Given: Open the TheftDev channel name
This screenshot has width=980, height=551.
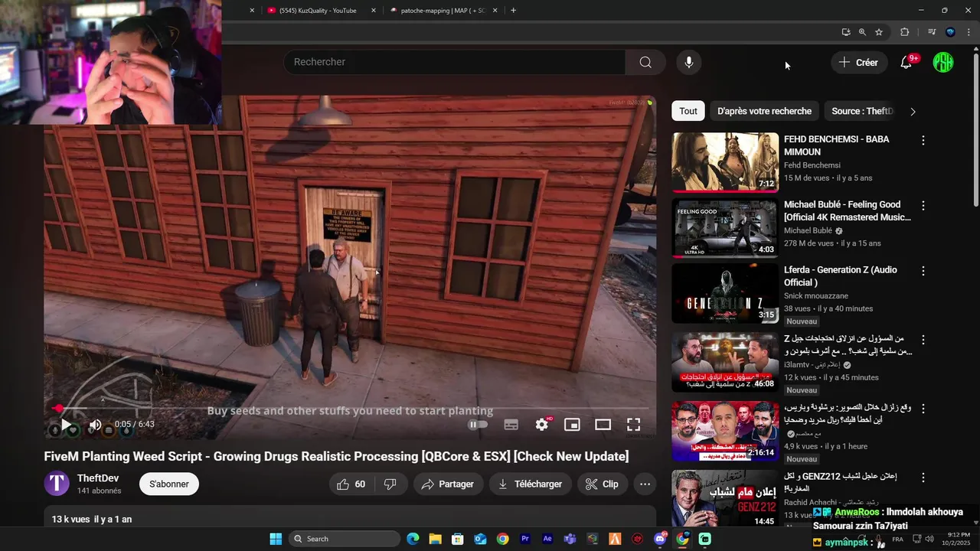Looking at the screenshot, I should (98, 478).
